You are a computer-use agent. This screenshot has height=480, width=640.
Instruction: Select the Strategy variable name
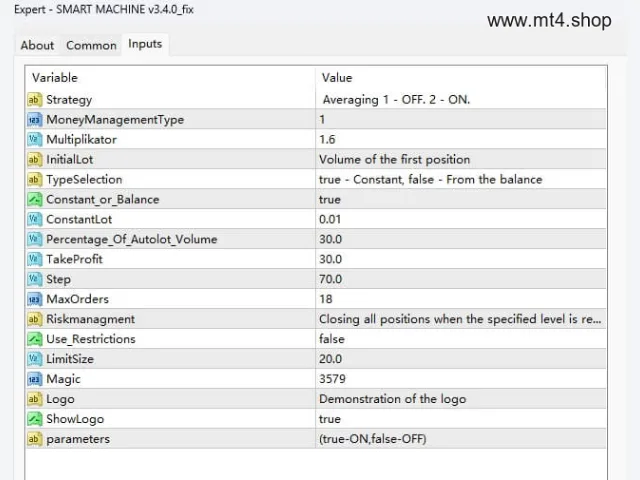pyautogui.click(x=69, y=100)
